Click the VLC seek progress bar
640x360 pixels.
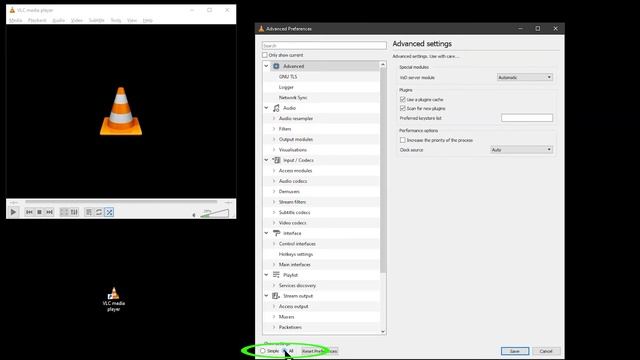(121, 202)
